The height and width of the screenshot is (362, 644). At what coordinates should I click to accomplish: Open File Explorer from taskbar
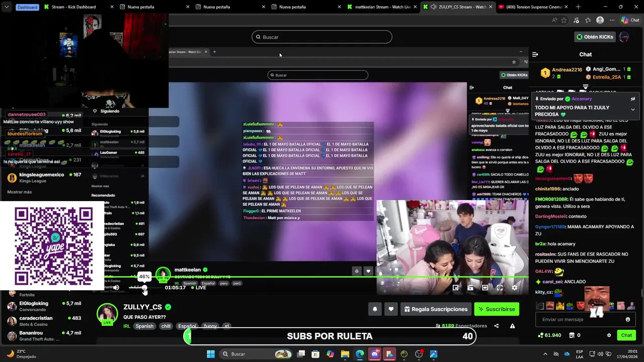coord(345,354)
